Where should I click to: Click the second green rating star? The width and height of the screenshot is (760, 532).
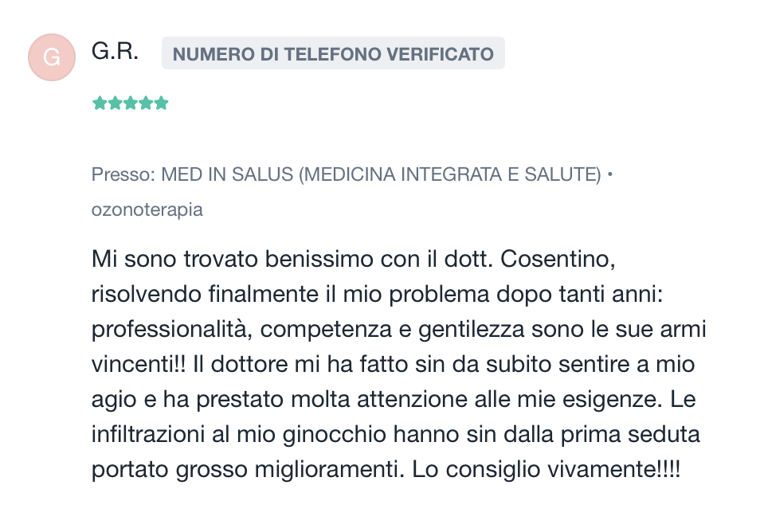pyautogui.click(x=115, y=104)
